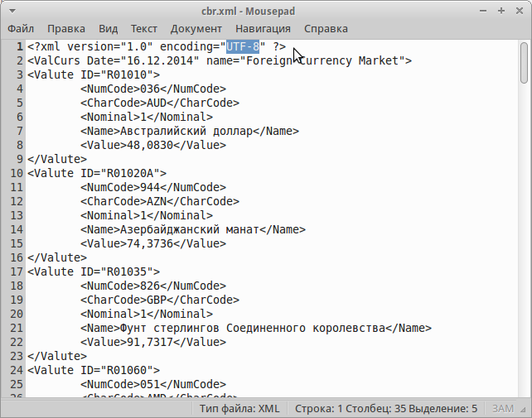Maximize the Mousepad window

[x=501, y=12]
